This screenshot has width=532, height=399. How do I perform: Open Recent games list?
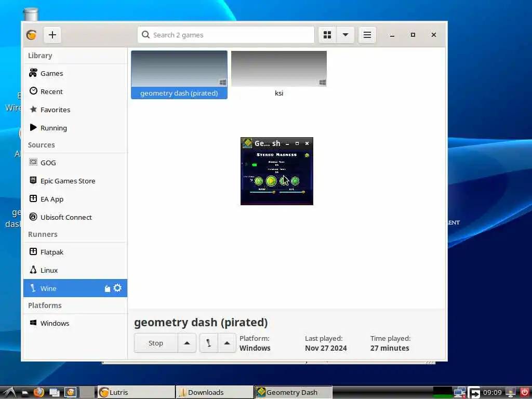(75, 91)
